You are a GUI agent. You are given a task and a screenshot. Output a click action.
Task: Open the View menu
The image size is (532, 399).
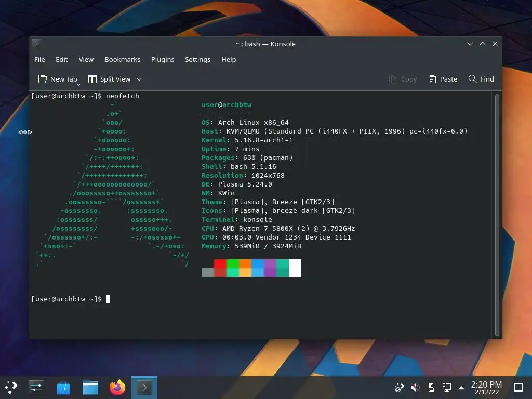pyautogui.click(x=86, y=59)
